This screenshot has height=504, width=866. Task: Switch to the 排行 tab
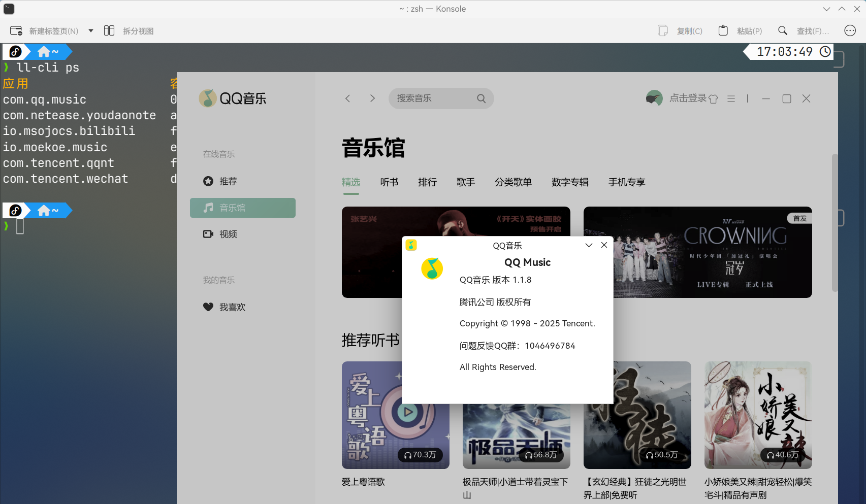(427, 182)
